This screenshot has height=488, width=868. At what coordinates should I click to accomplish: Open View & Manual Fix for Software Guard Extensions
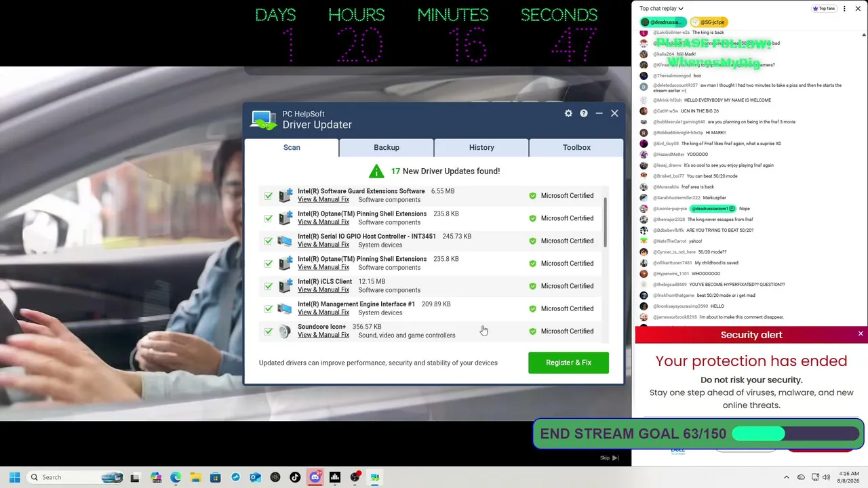323,199
